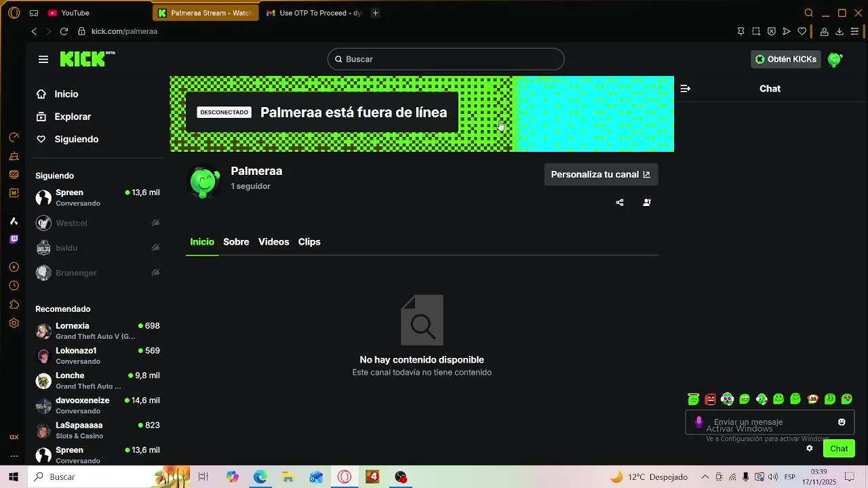Open Twitch in Opera sidebar
Image resolution: width=868 pixels, height=488 pixels.
click(14, 239)
